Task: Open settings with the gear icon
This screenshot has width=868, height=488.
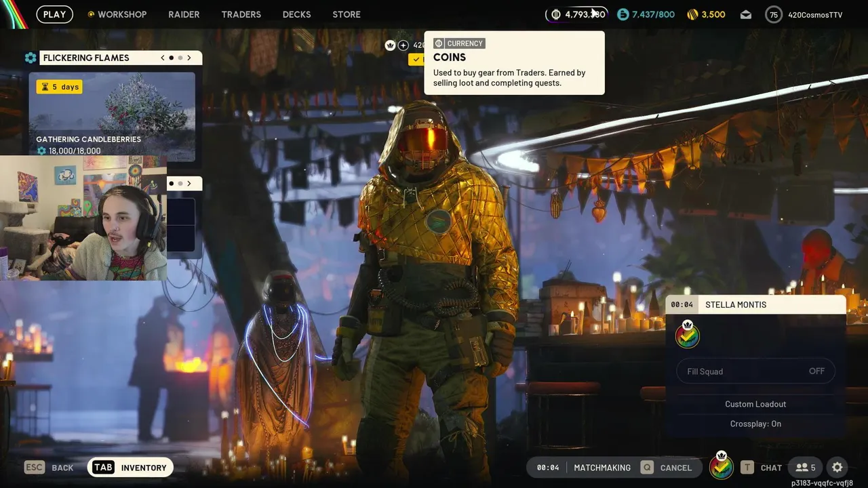Action: (837, 468)
